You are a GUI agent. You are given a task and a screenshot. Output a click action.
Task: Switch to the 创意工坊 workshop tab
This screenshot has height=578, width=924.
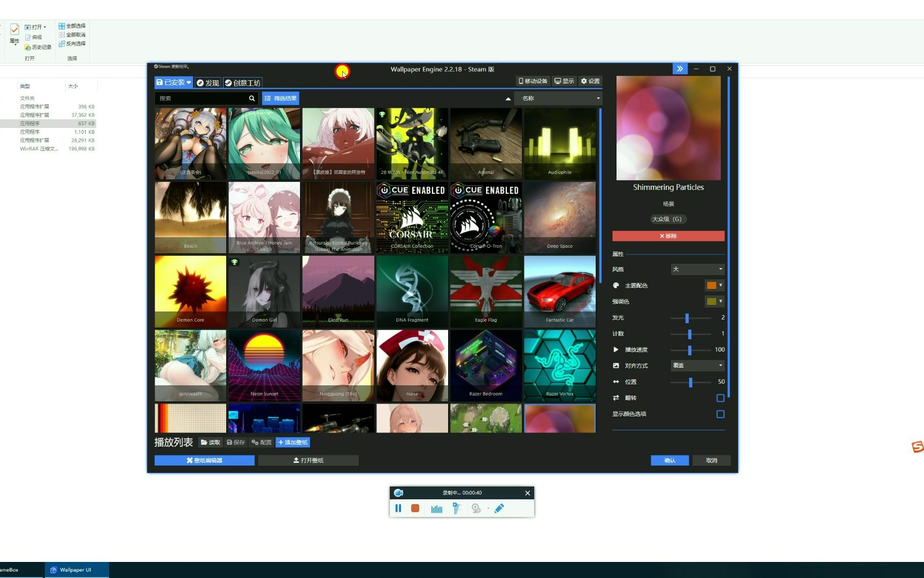tap(243, 82)
